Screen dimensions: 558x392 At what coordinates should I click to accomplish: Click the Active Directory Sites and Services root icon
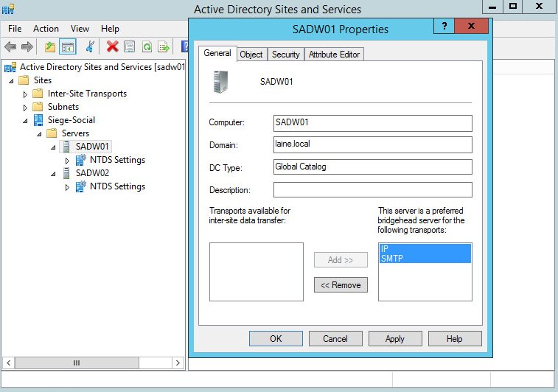point(10,67)
